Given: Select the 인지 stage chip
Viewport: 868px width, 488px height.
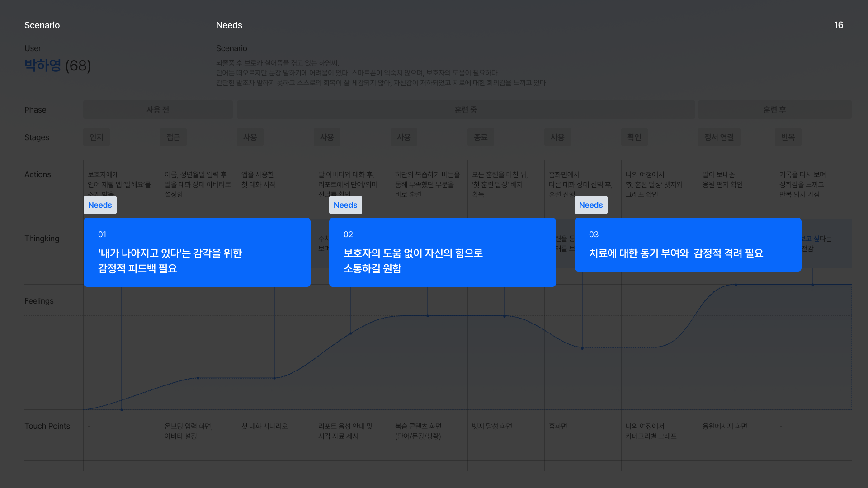Looking at the screenshot, I should [96, 137].
